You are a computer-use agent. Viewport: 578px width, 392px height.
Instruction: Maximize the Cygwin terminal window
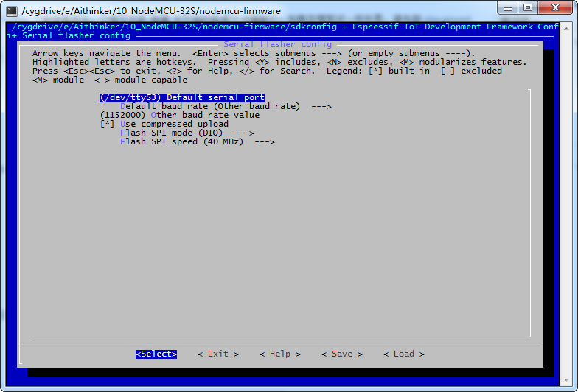click(x=528, y=7)
